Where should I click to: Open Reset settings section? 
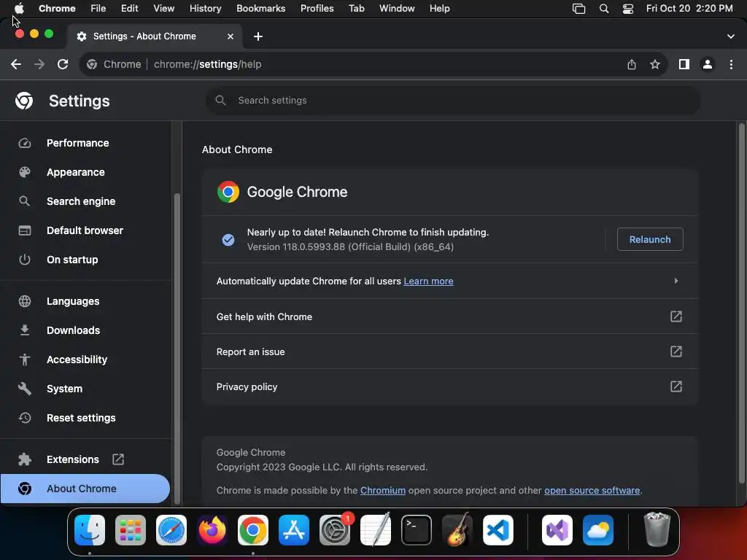81,418
